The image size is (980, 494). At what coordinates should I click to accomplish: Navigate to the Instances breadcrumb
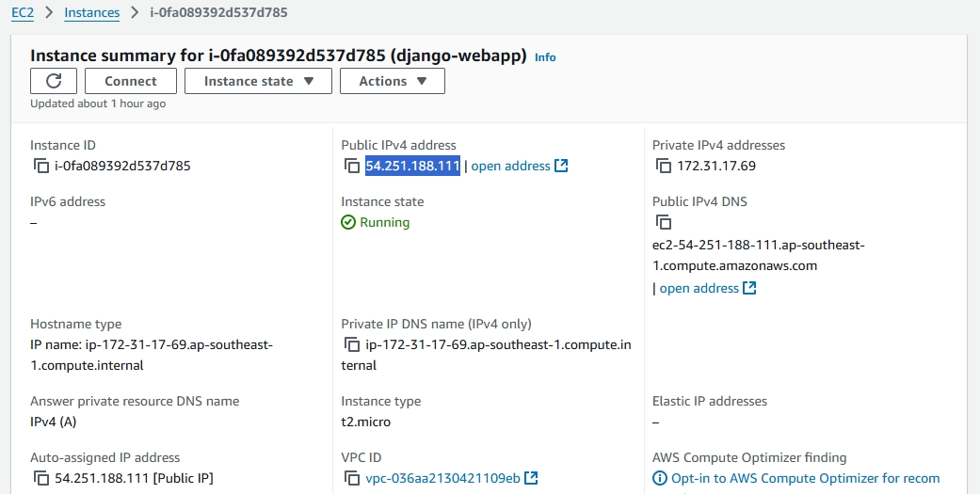92,13
